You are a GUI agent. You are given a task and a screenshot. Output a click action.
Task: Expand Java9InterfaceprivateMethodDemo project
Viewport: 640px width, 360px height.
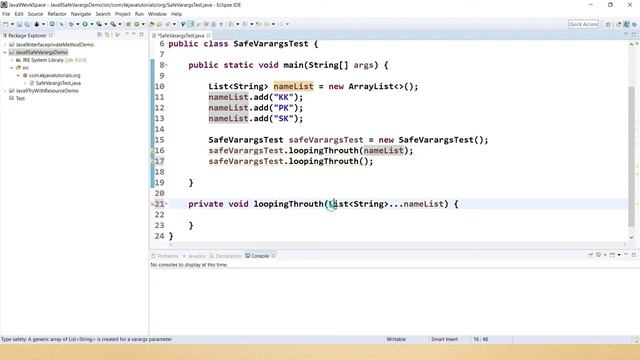pos(5,44)
